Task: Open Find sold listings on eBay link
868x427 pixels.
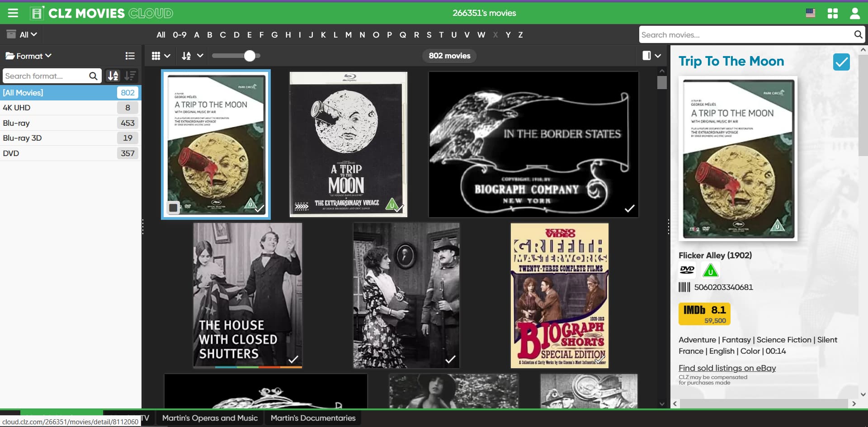Action: click(x=727, y=368)
